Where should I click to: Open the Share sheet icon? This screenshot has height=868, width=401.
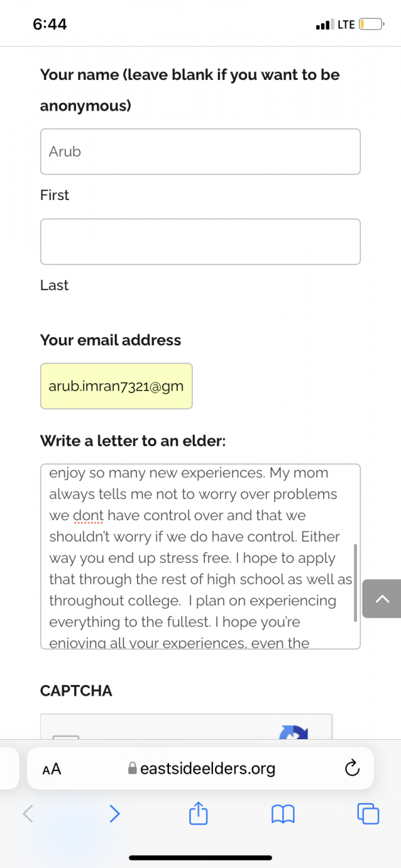point(197,812)
